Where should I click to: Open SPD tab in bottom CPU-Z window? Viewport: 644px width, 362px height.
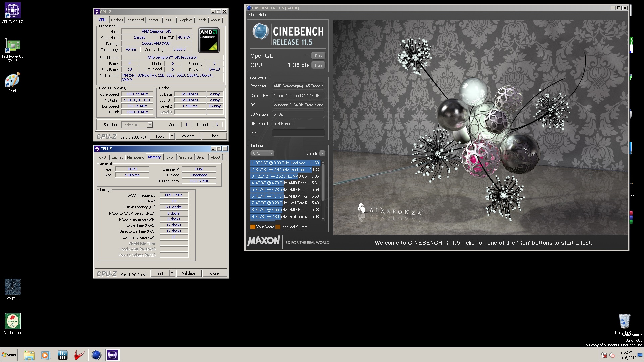click(x=170, y=157)
